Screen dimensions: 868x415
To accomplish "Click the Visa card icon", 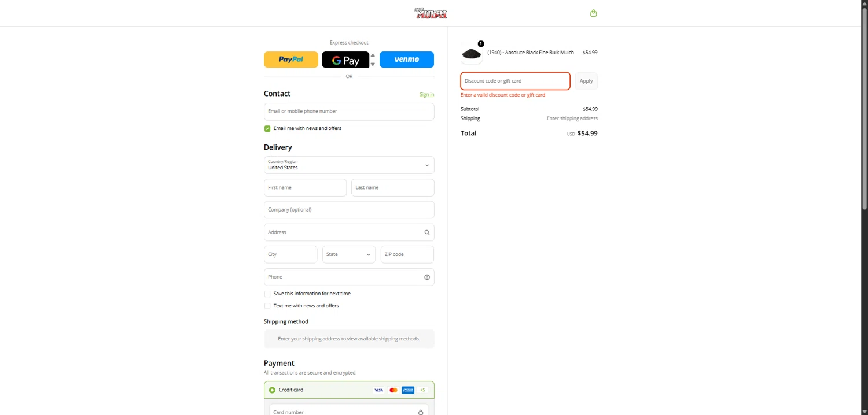I will point(378,390).
